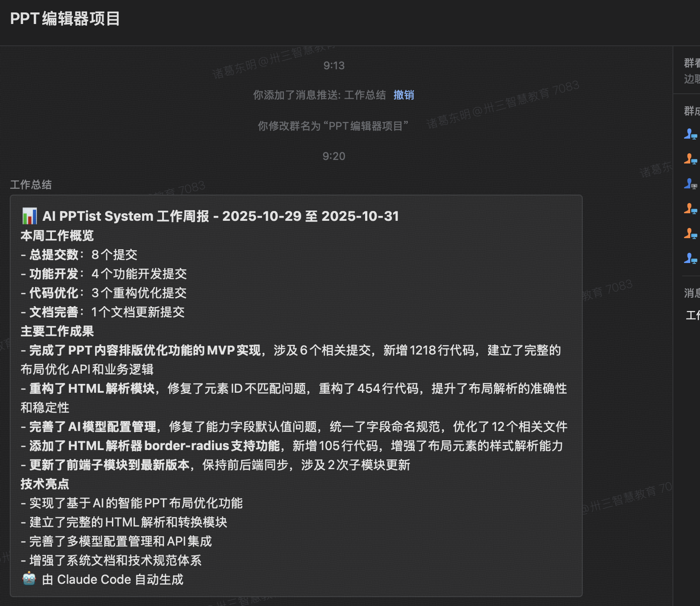Screen dimensions: 700x606
Task: Click the group rename system notice
Action: pyautogui.click(x=333, y=126)
